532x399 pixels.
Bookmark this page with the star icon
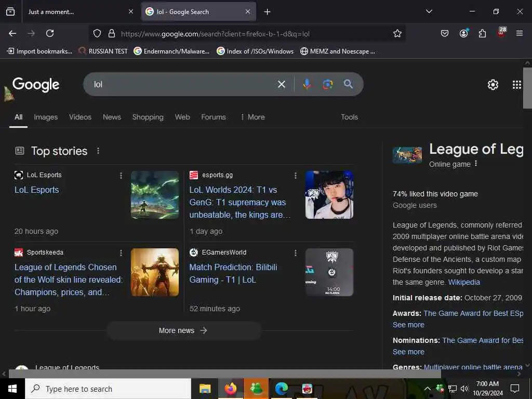(x=397, y=33)
